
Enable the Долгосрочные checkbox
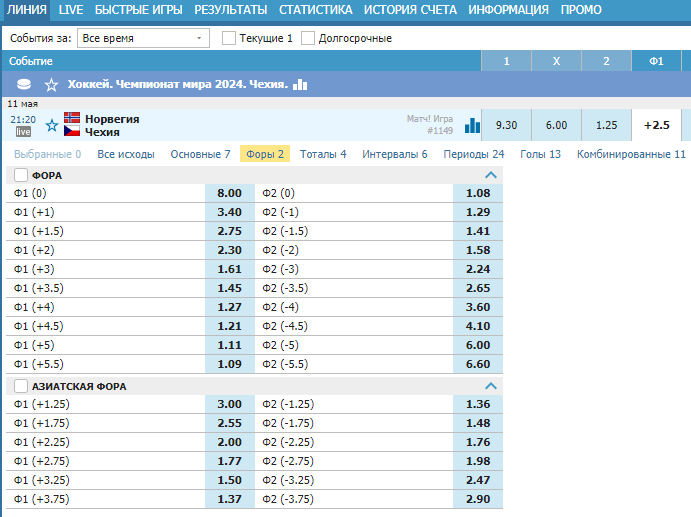tap(308, 38)
